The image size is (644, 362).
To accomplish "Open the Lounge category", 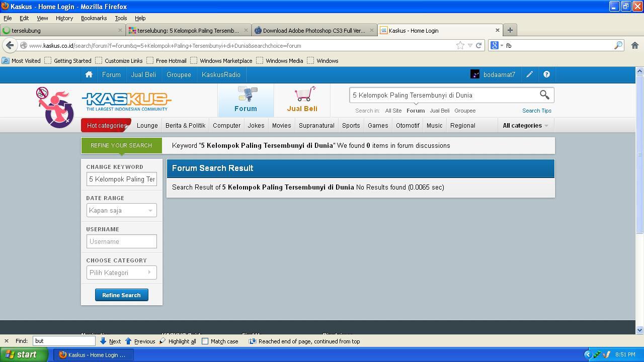I will click(x=147, y=125).
